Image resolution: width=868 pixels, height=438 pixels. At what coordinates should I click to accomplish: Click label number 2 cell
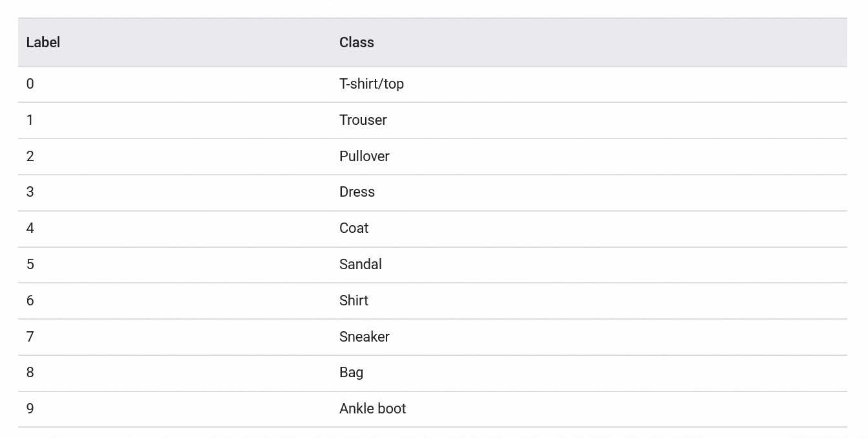[x=30, y=157]
